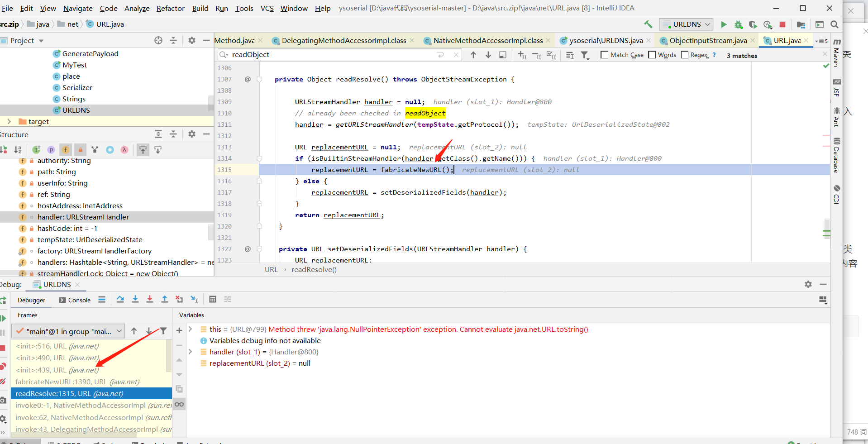Viewport: 868px width, 444px height.
Task: Switch to ObjectInputStream.java tab
Action: pos(708,41)
